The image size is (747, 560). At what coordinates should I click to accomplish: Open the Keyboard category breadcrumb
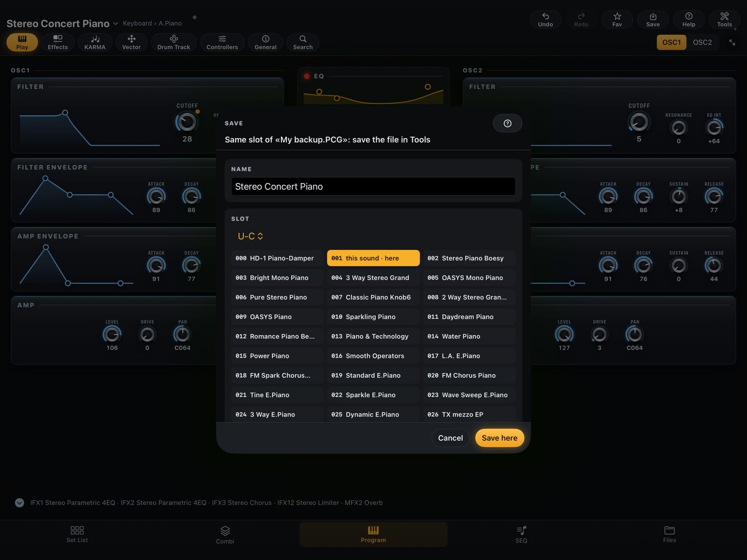coord(137,23)
